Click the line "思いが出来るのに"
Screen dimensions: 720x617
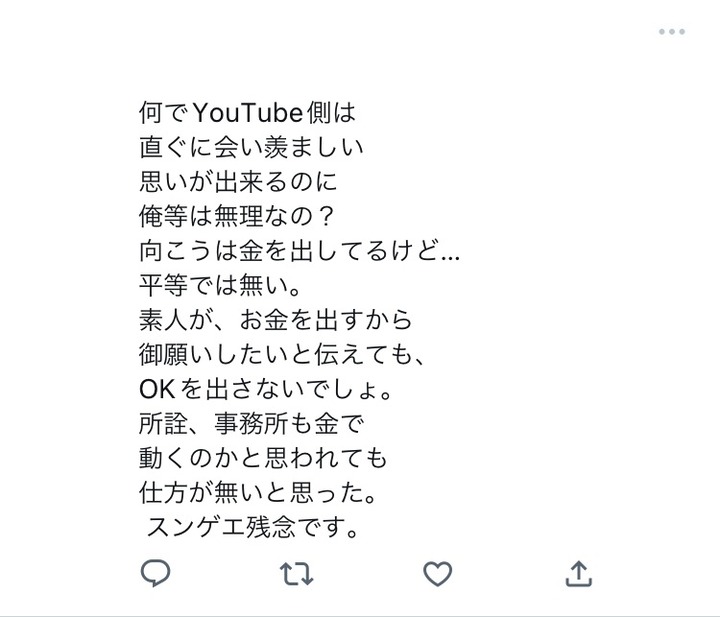238,182
